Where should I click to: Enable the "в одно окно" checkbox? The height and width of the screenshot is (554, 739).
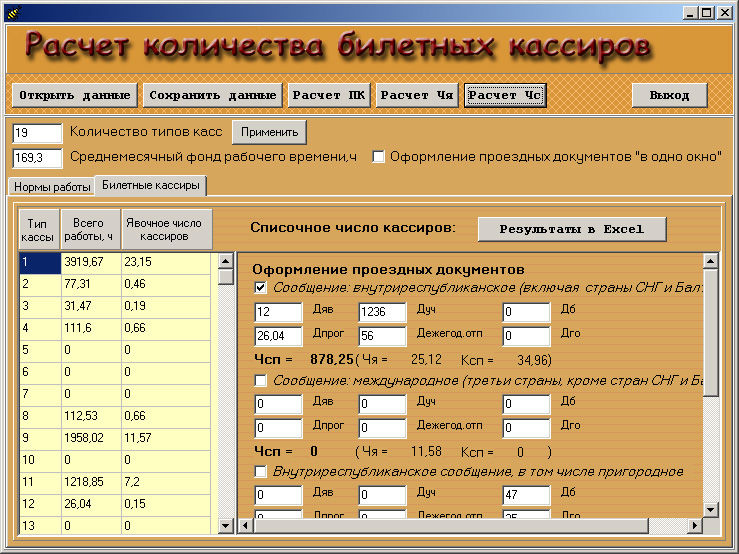(378, 157)
